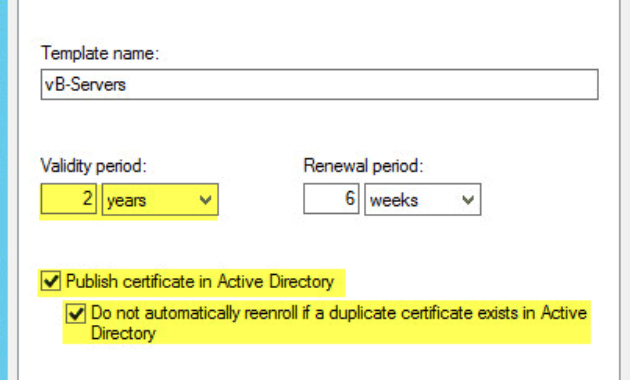Open the Renewal period units dropdown showing weeks
Screen dimensions: 630x380
[422, 199]
